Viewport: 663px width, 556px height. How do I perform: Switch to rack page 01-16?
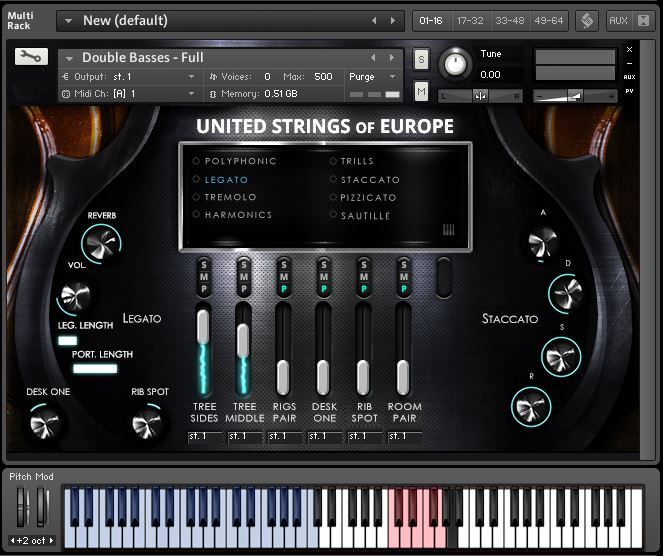431,21
